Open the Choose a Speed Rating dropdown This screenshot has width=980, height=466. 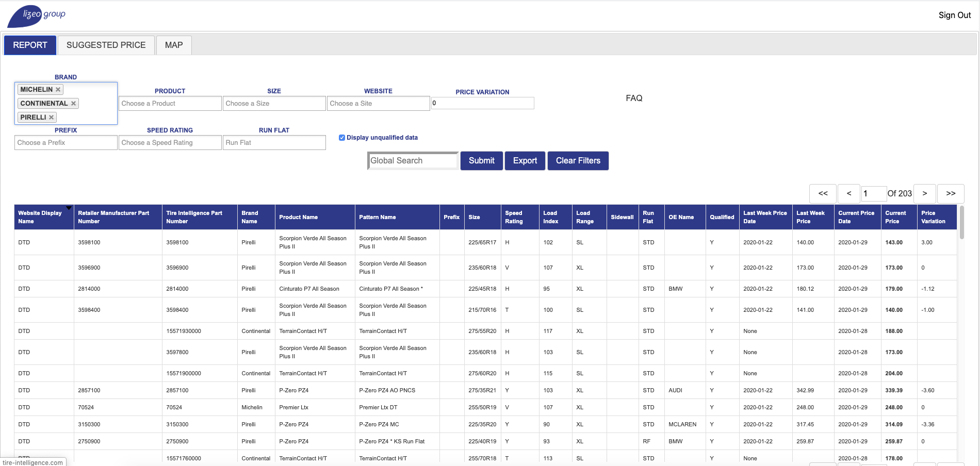tap(170, 143)
